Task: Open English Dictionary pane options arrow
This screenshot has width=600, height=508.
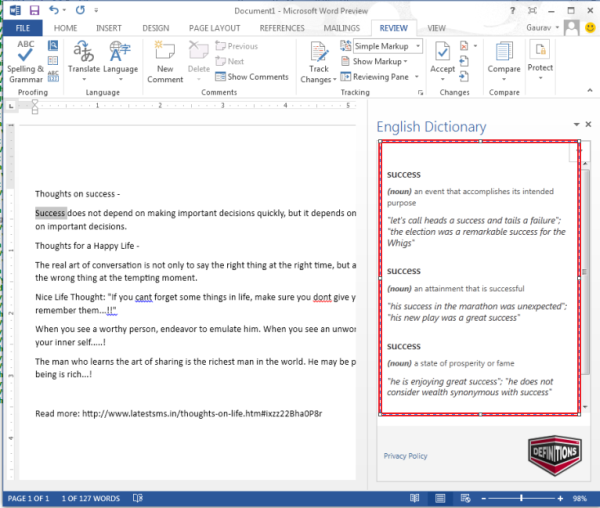Action: click(576, 124)
